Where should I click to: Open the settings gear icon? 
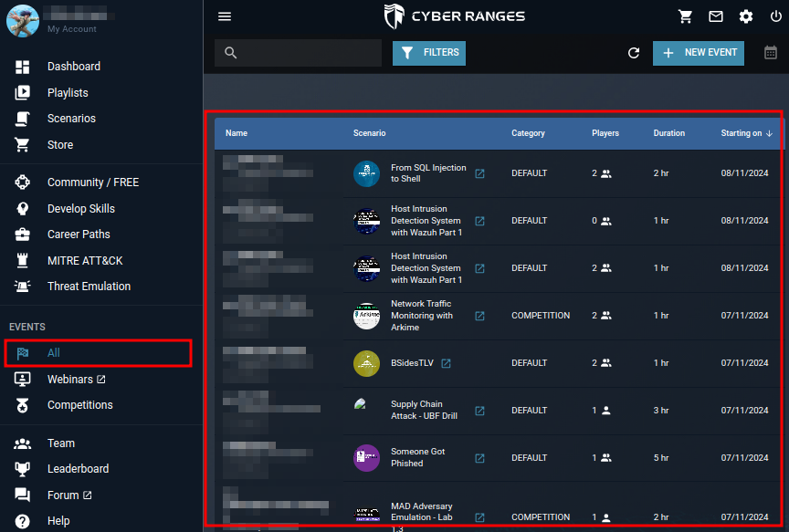click(x=746, y=16)
